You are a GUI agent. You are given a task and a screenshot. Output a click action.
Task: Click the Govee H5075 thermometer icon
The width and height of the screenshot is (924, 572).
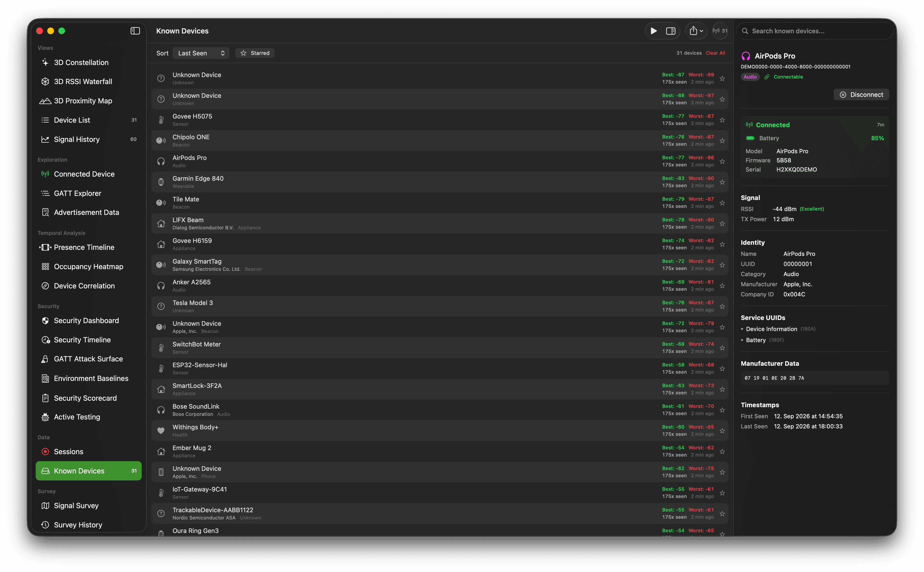pos(161,120)
